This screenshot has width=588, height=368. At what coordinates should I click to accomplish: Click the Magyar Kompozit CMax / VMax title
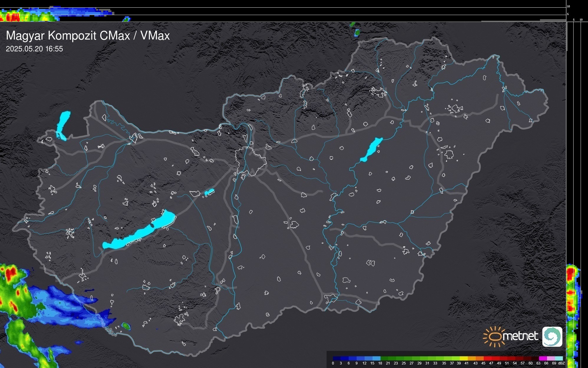(x=88, y=36)
